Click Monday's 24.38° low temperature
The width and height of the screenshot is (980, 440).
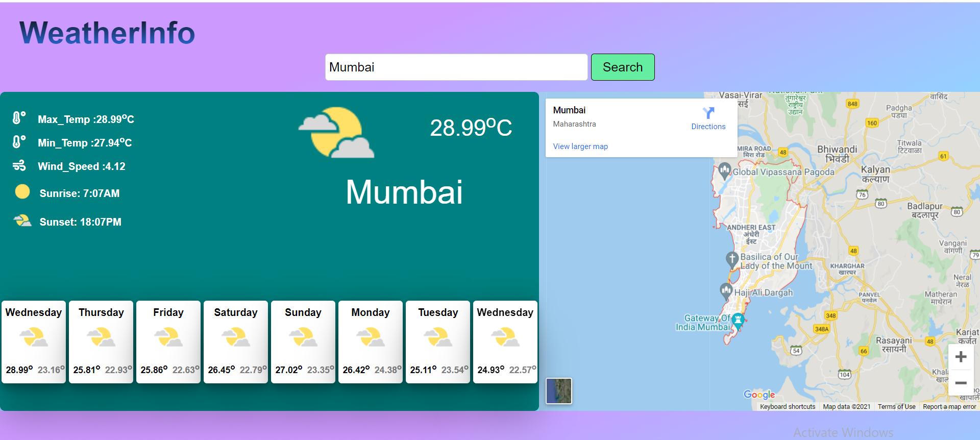388,370
